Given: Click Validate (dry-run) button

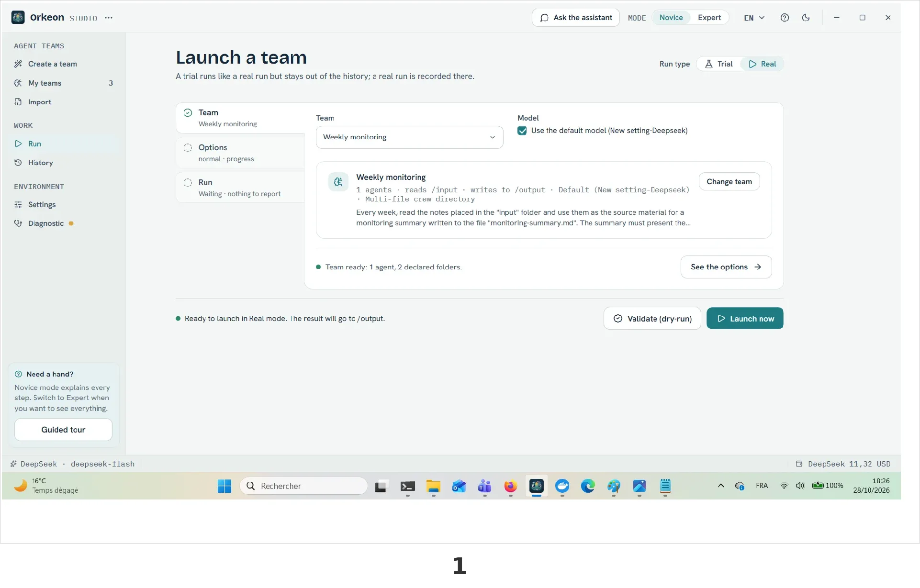Looking at the screenshot, I should click(652, 319).
